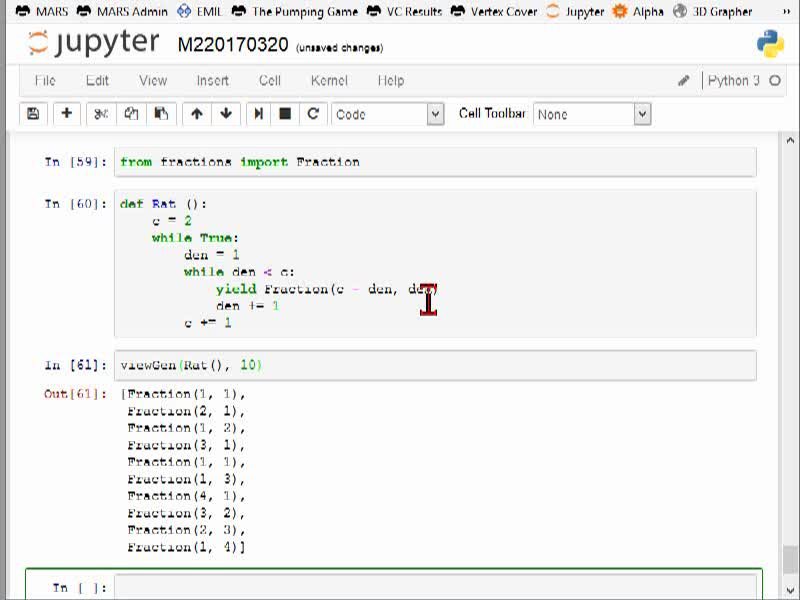Screen dimensions: 800x600
Task: Paste cells below icon
Action: coord(161,114)
